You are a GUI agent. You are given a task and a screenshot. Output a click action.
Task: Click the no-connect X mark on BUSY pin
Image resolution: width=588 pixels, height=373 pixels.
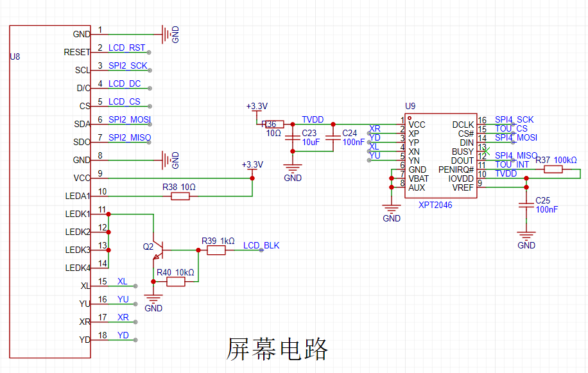pos(486,152)
